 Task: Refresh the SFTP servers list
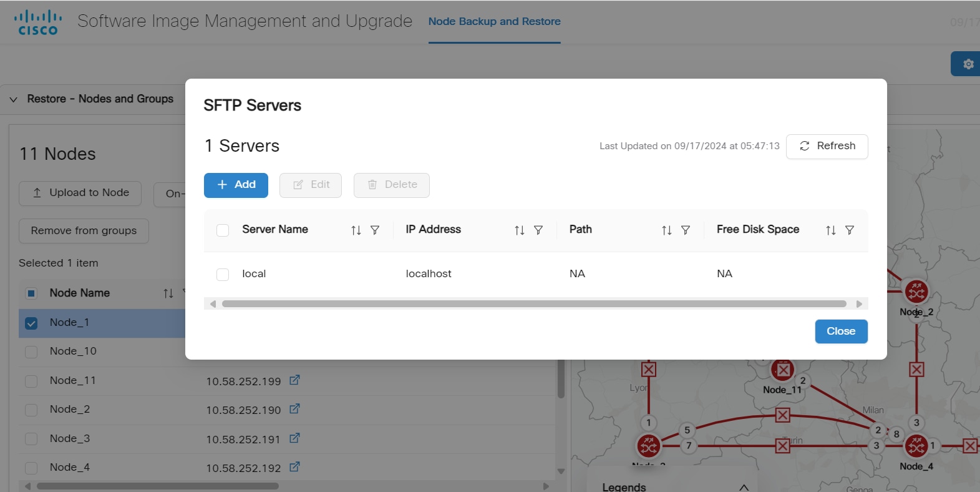pyautogui.click(x=827, y=146)
